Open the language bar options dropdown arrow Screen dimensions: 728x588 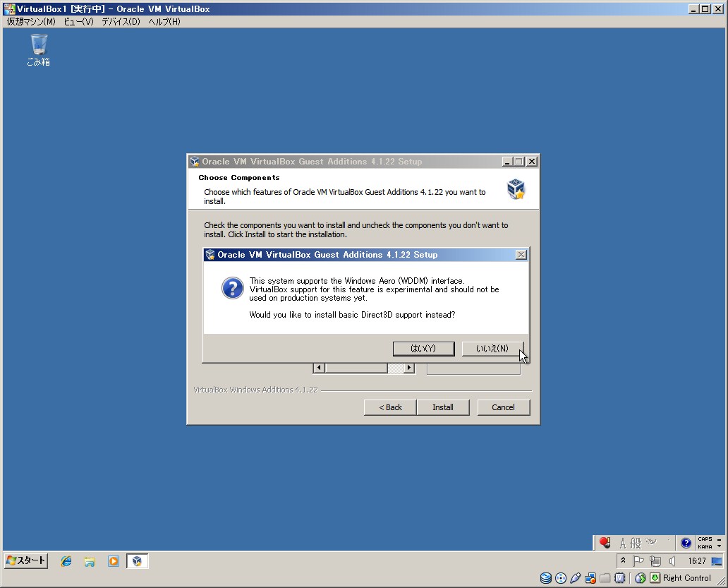tap(719, 546)
